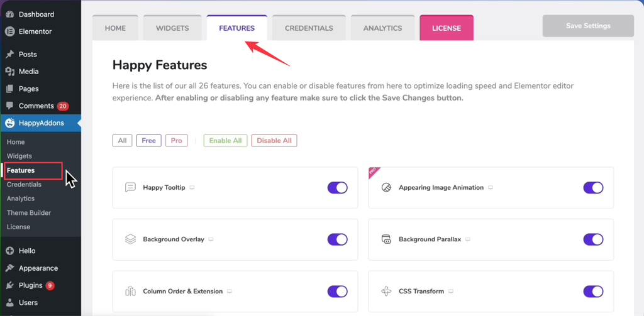Open the Appearance menu item
The image size is (644, 316).
click(38, 268)
